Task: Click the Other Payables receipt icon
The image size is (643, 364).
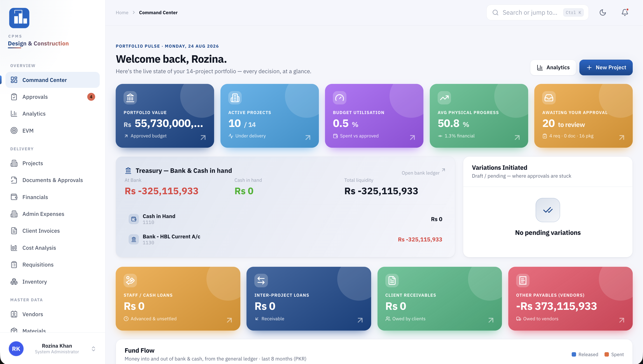Action: pyautogui.click(x=523, y=281)
